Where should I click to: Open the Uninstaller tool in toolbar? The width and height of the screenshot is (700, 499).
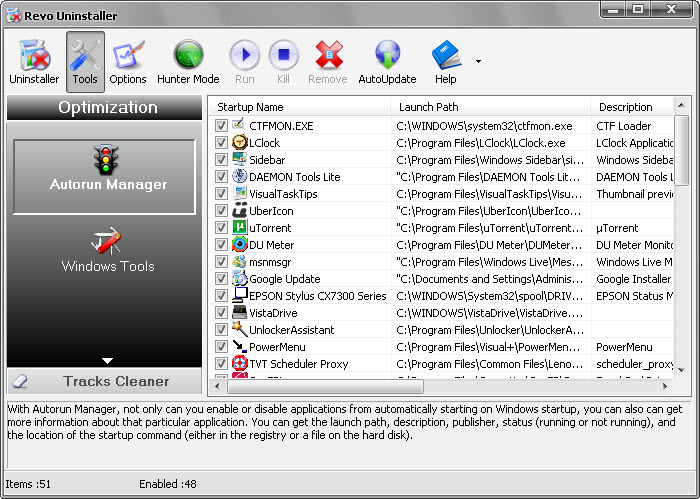pos(34,61)
